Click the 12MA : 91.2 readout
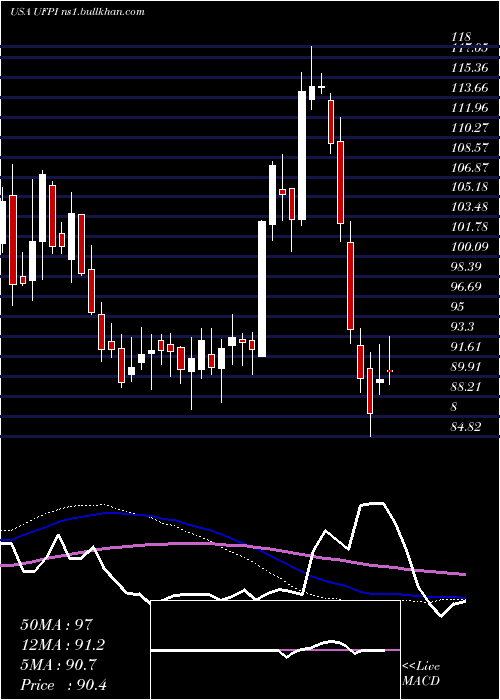The width and height of the screenshot is (500, 700). click(x=63, y=645)
